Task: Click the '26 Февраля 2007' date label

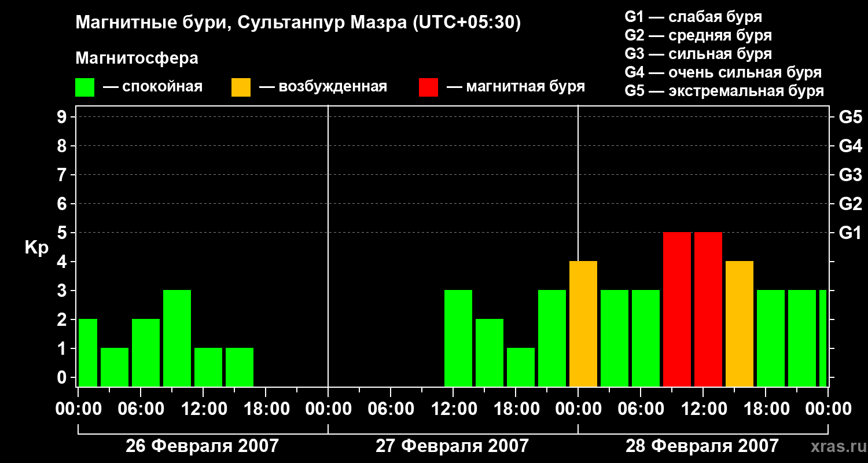Action: pyautogui.click(x=202, y=446)
